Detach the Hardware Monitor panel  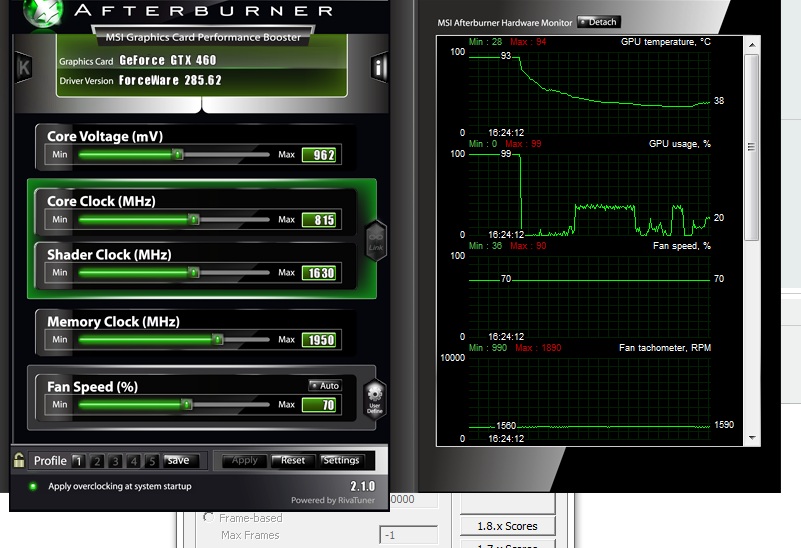(599, 22)
